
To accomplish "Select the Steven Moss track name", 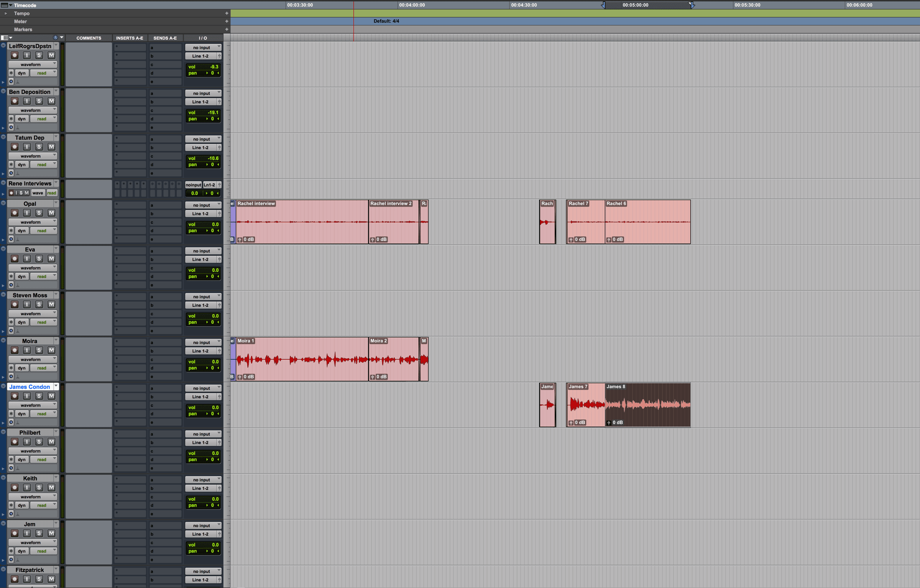I will pyautogui.click(x=30, y=295).
